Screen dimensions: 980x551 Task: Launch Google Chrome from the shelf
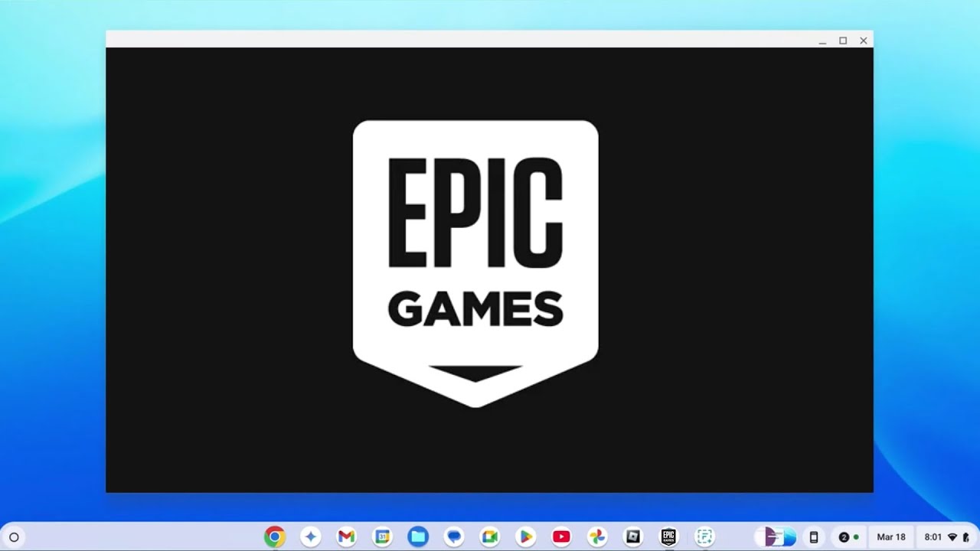coord(274,537)
